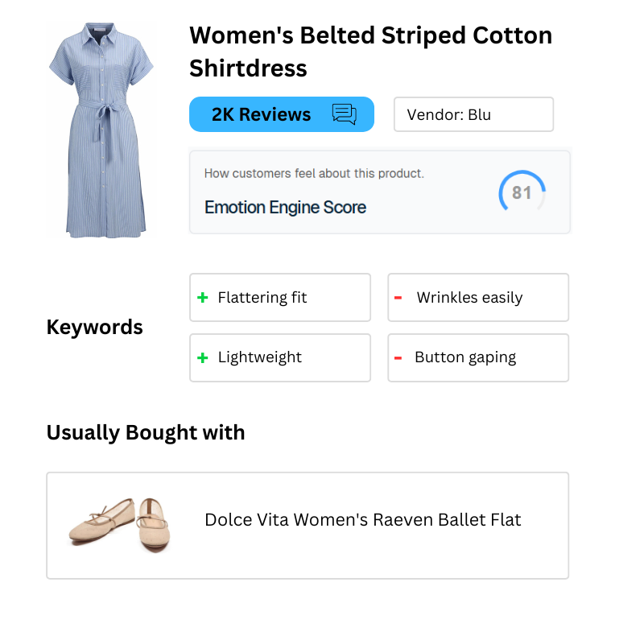The width and height of the screenshot is (644, 644).
Task: Click green plus icon beside Flattering fit
Action: [203, 297]
